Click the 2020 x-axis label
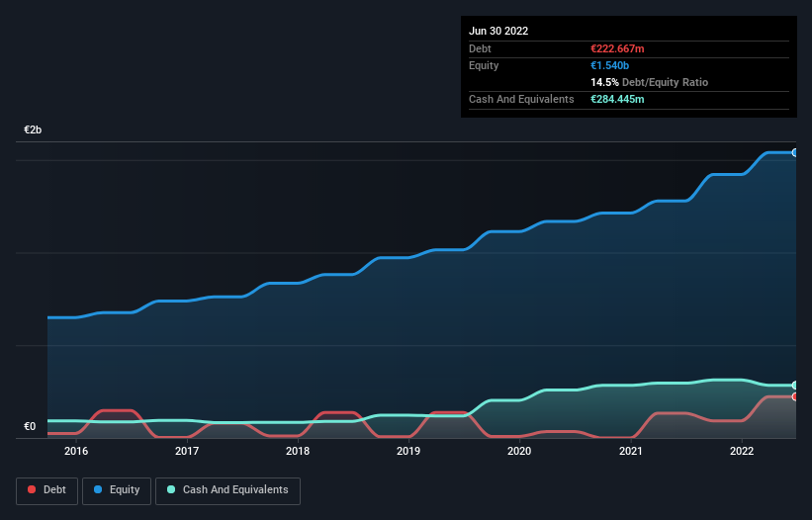Viewport: 812px width, 520px height. coord(519,451)
